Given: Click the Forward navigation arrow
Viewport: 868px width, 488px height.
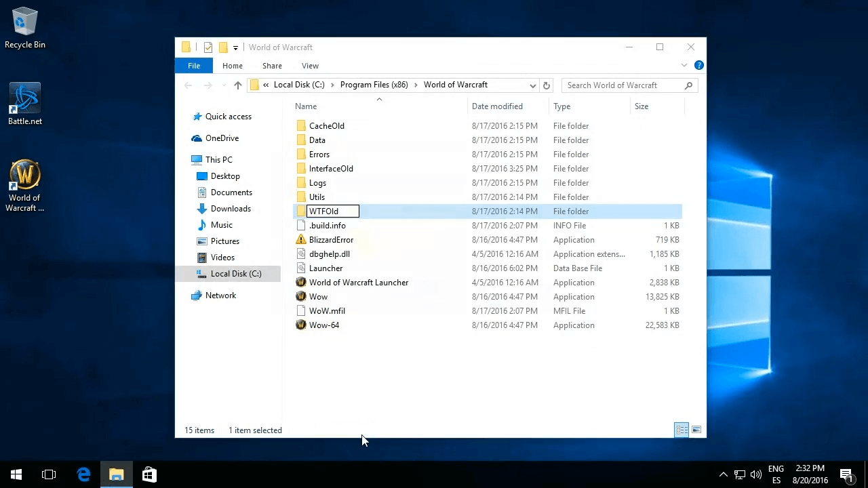Looking at the screenshot, I should click(x=208, y=85).
